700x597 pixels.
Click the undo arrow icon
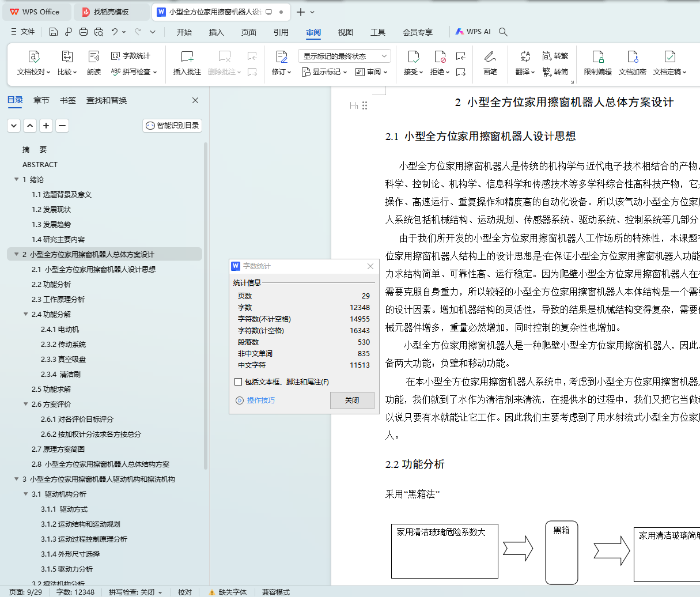point(115,32)
